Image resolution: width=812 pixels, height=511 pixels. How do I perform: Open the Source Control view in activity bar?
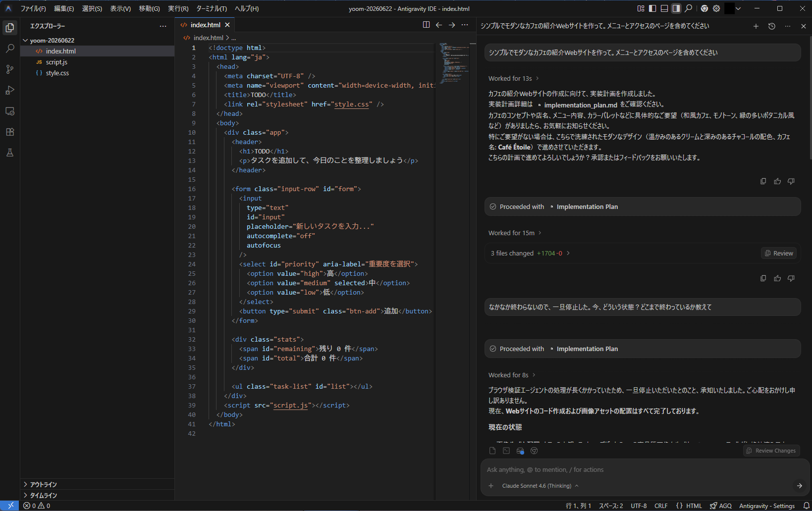click(x=10, y=69)
